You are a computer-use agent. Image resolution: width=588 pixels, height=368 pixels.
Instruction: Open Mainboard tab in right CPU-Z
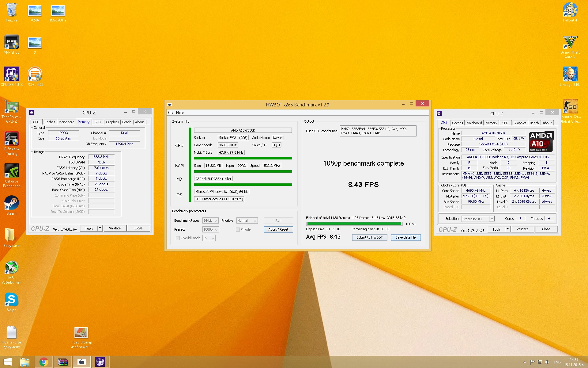(474, 123)
